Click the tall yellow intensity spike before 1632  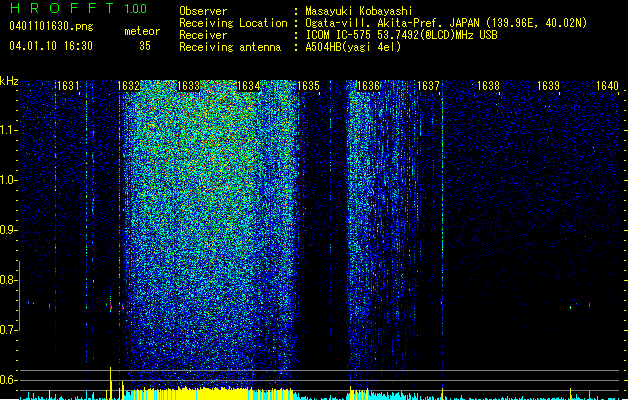[110, 383]
